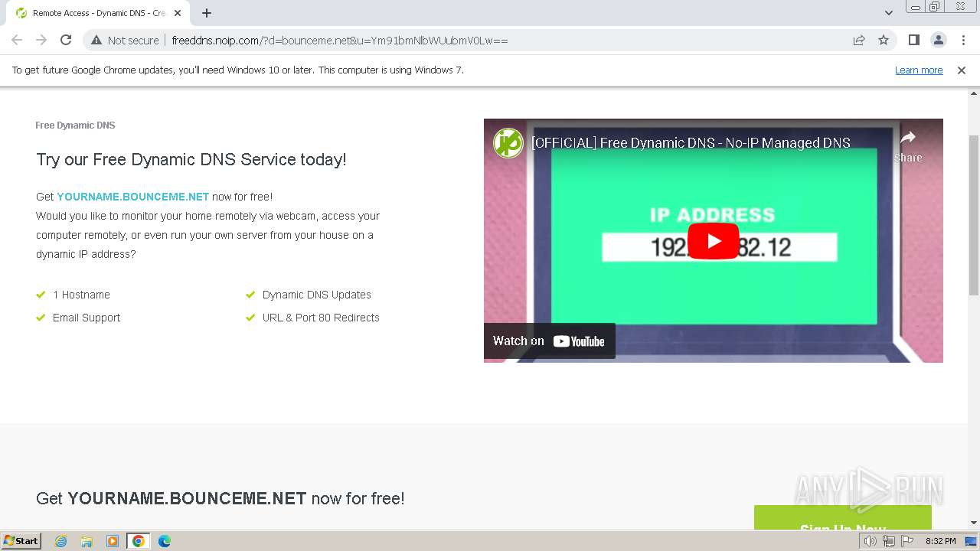Click the browser forward arrow

tap(41, 40)
